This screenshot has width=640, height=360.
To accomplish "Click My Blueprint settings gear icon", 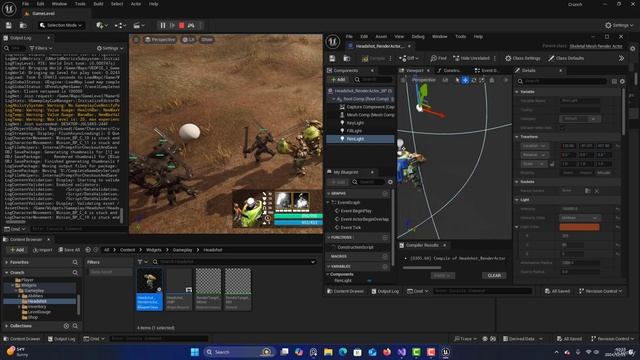I will (x=390, y=182).
